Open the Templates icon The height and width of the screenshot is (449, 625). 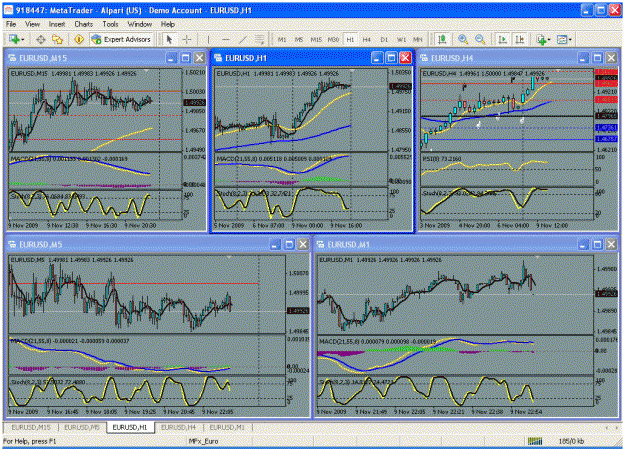point(562,39)
